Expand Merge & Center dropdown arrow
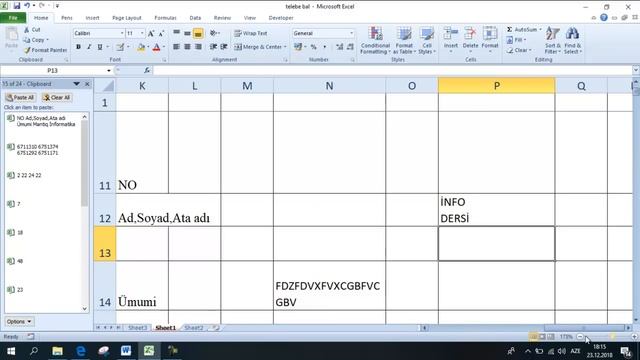The image size is (640, 360). tap(285, 47)
